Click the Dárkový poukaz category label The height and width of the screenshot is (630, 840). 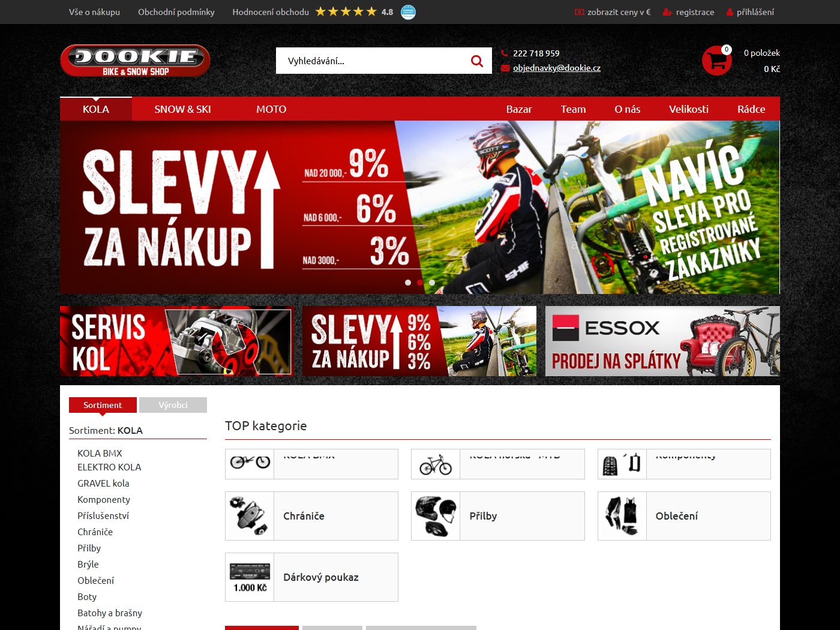pos(321,577)
